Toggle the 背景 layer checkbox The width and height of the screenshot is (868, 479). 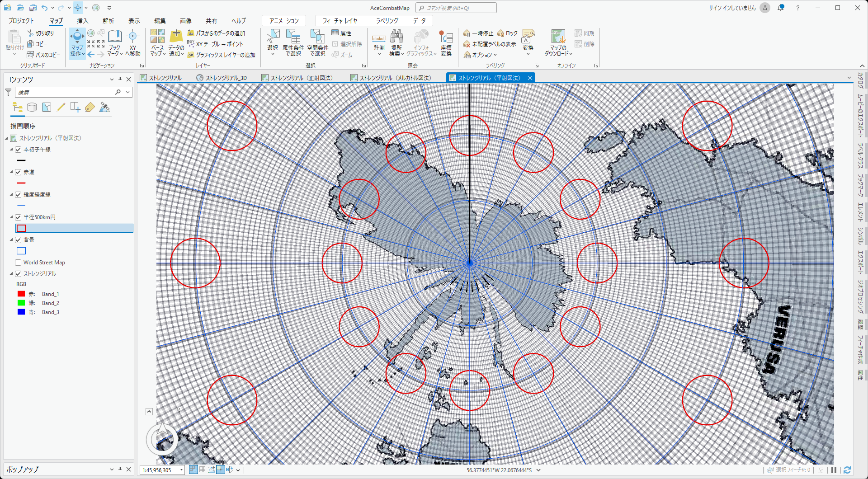point(18,240)
